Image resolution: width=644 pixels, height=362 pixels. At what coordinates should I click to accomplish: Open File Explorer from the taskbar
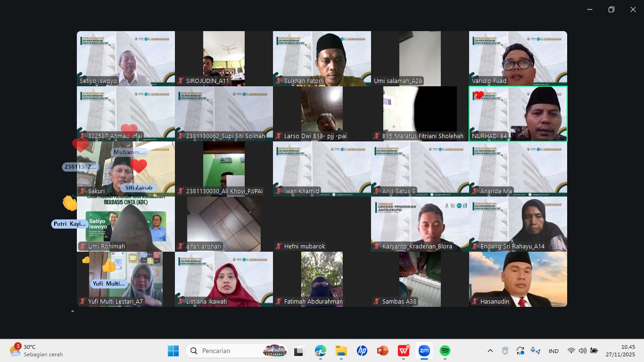(341, 351)
